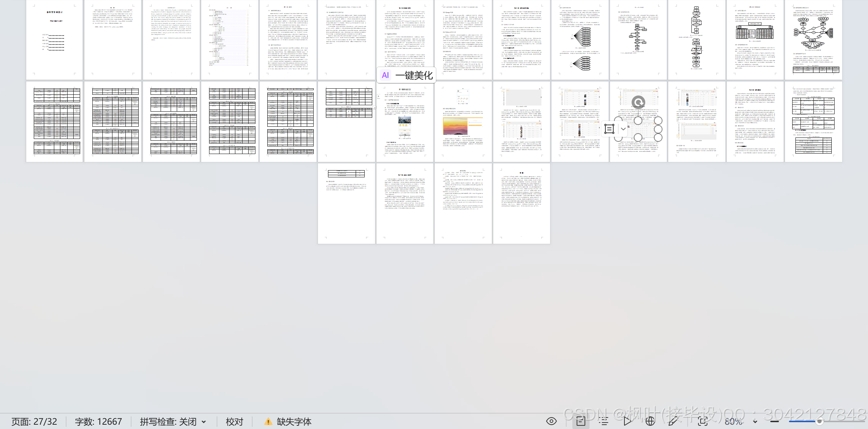
Task: Click the zoom slider handle
Action: 819,421
